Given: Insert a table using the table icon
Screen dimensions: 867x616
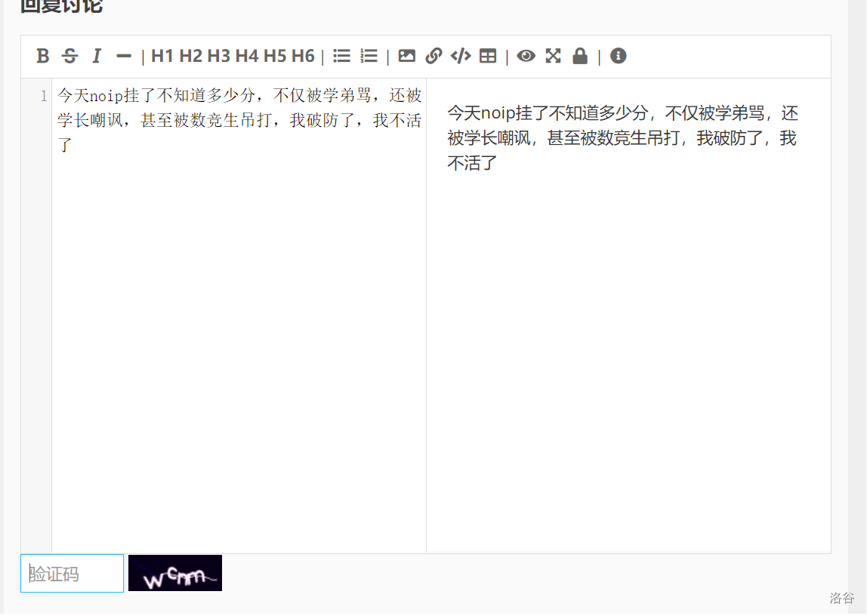Looking at the screenshot, I should coord(488,56).
